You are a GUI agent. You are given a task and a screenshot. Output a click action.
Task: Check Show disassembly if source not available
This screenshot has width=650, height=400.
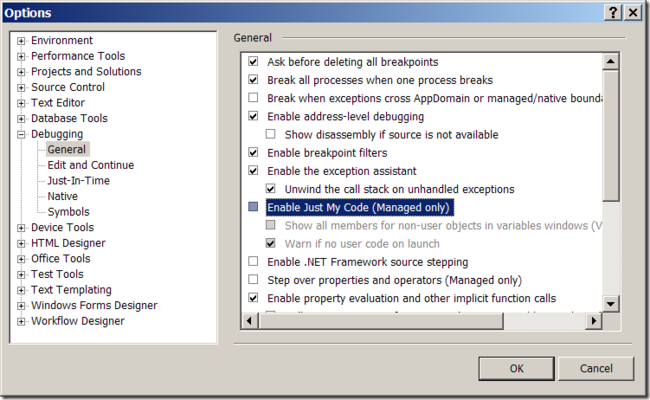point(271,134)
